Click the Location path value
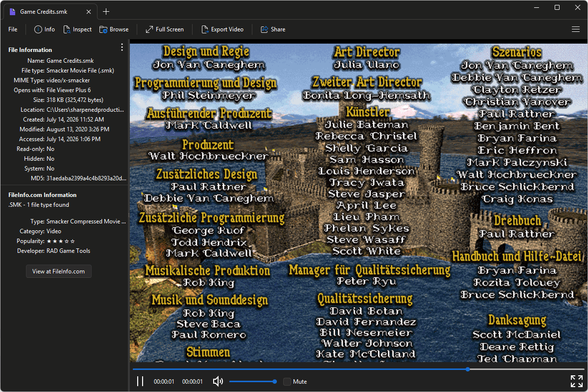Screen dimensions: 588x392 coord(85,110)
